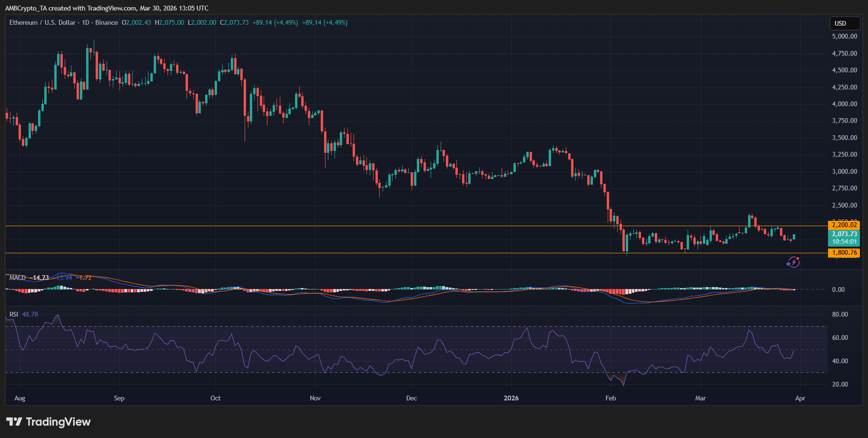The height and width of the screenshot is (438, 868).
Task: Click the lightning bolt icon near the latest candle
Action: pos(792,262)
